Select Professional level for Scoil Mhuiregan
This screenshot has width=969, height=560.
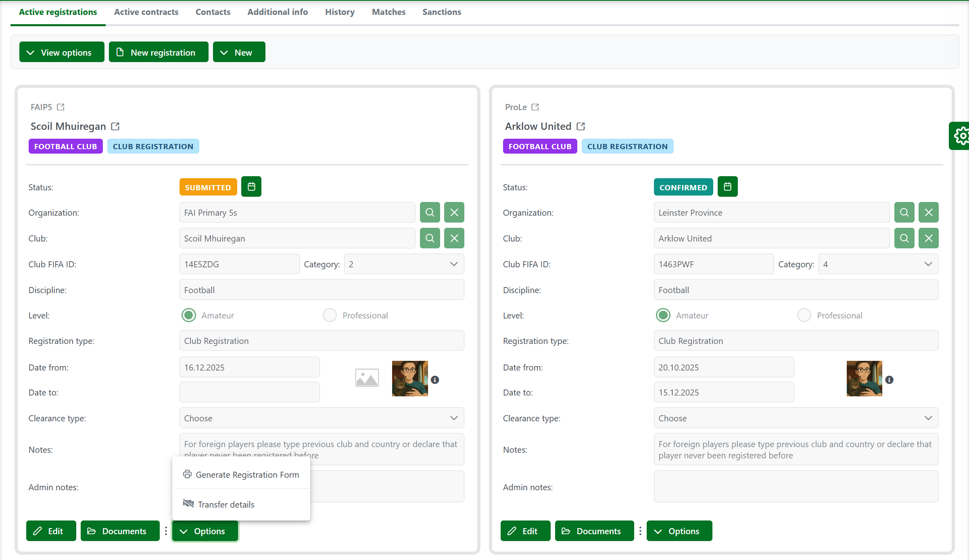(x=330, y=315)
